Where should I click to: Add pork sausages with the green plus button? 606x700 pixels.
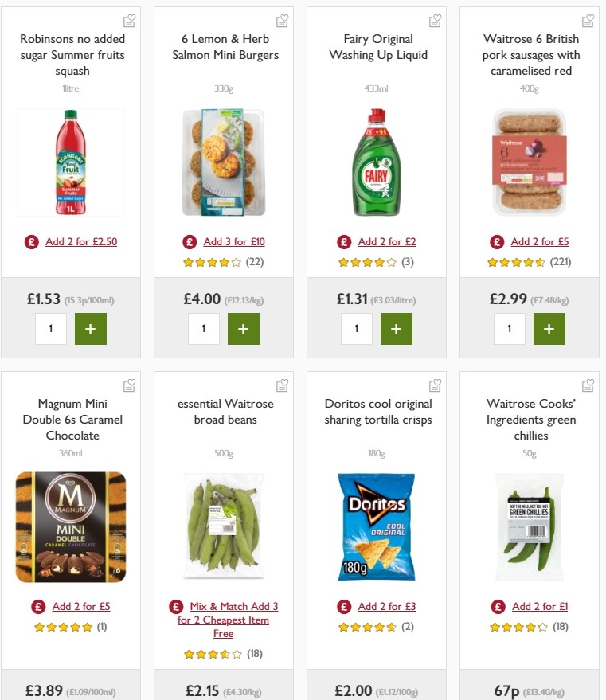click(549, 328)
